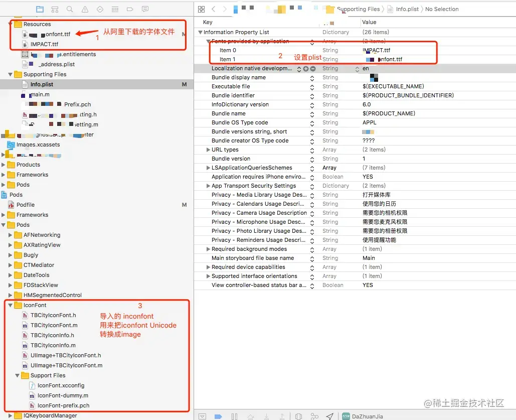Click the Value column header
The height and width of the screenshot is (420, 516).
(369, 22)
